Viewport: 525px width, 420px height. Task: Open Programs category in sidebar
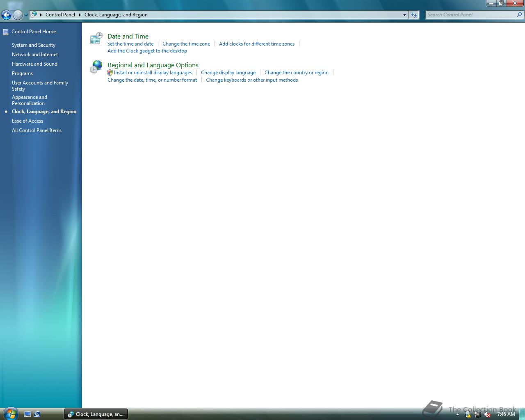coord(22,73)
